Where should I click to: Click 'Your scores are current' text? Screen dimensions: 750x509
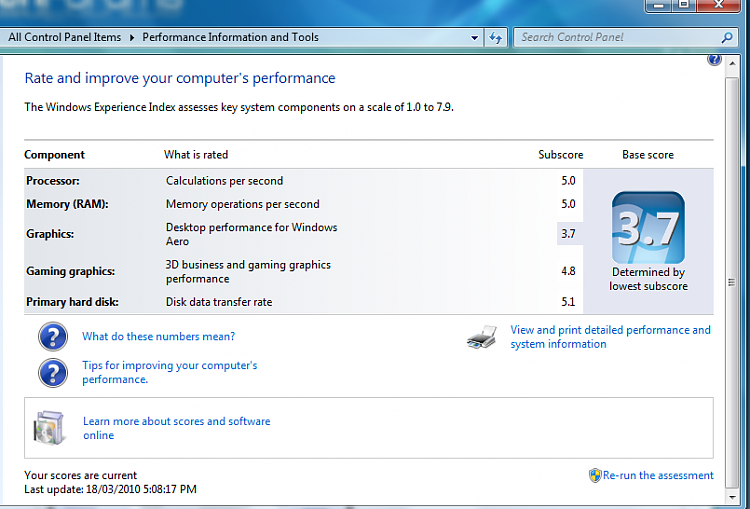(80, 475)
